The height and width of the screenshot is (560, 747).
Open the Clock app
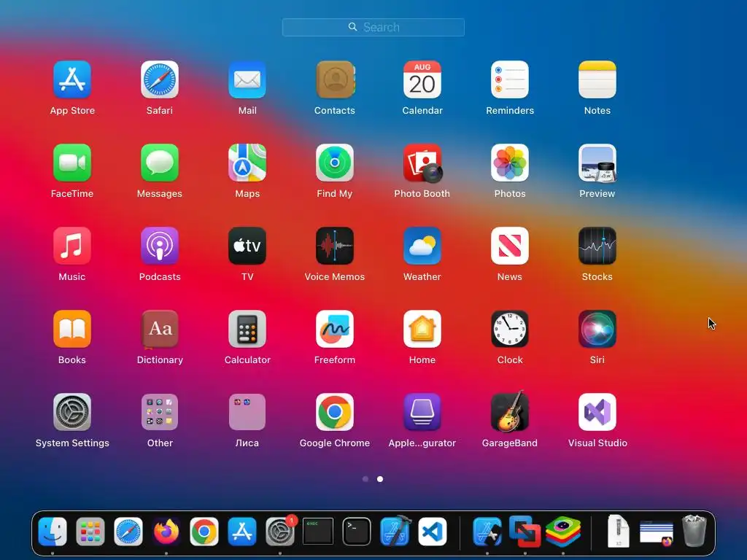pos(510,329)
